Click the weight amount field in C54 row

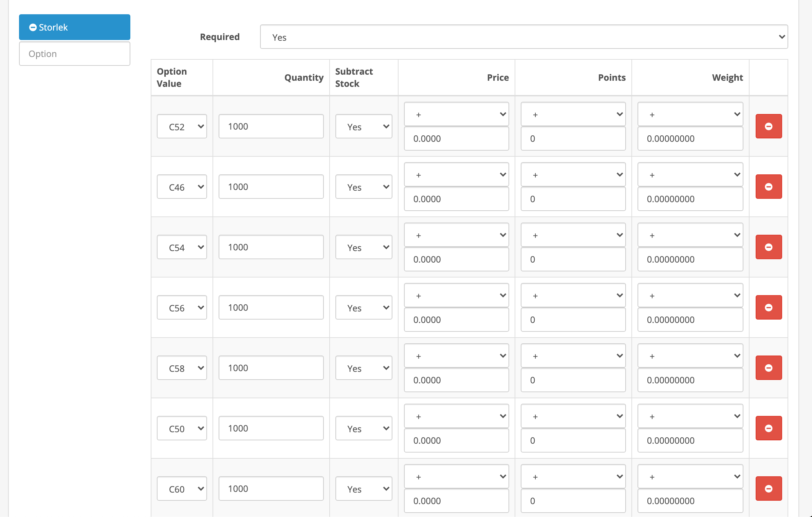click(690, 259)
